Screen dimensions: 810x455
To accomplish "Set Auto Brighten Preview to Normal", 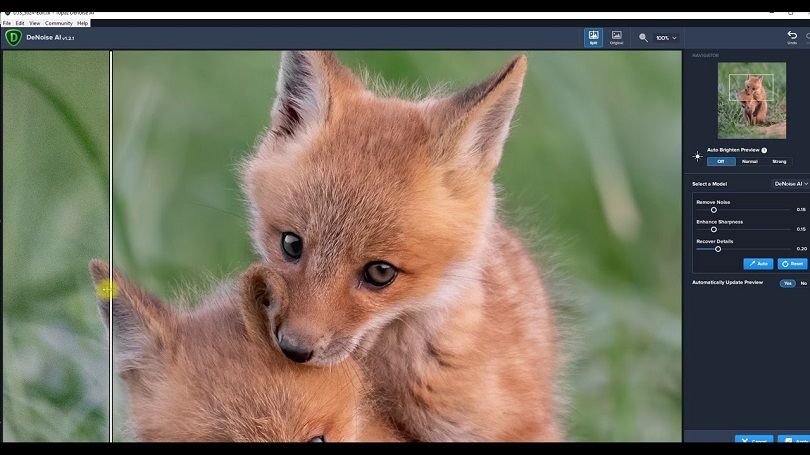I will (750, 162).
